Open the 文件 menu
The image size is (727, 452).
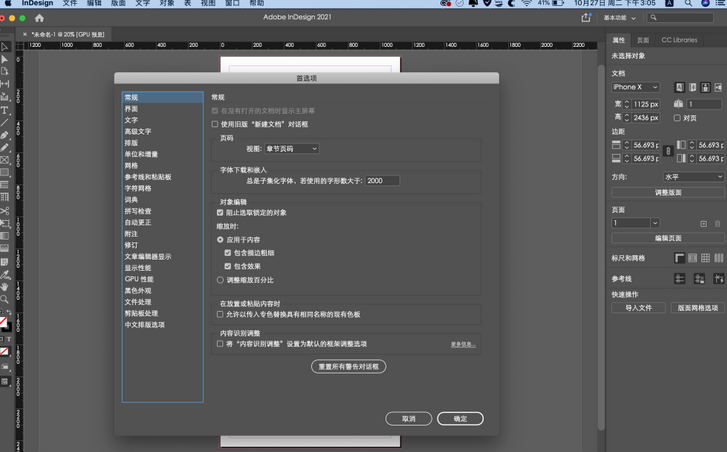point(70,3)
